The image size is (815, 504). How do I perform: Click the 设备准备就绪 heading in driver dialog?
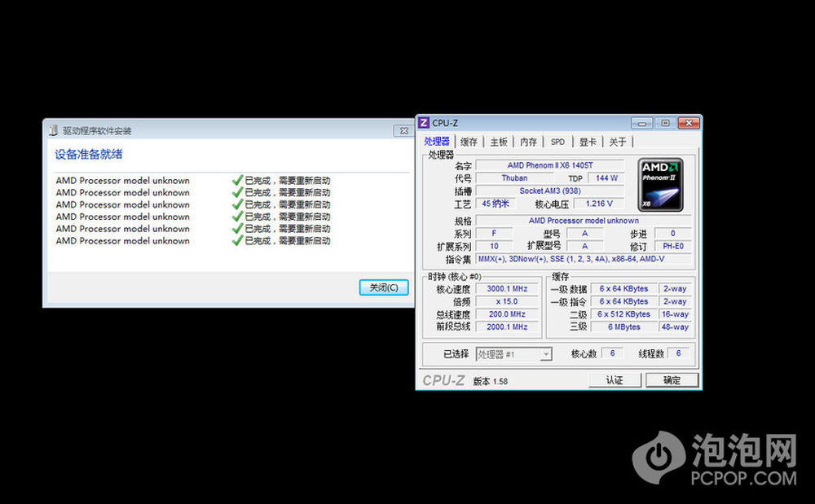point(89,154)
